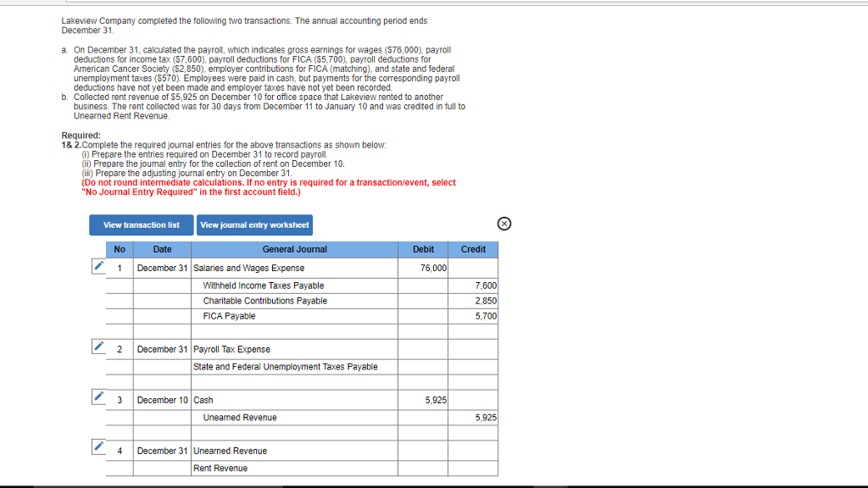Click the pencil edit icon for entry 2
Image resolution: width=868 pixels, height=488 pixels.
(x=98, y=347)
